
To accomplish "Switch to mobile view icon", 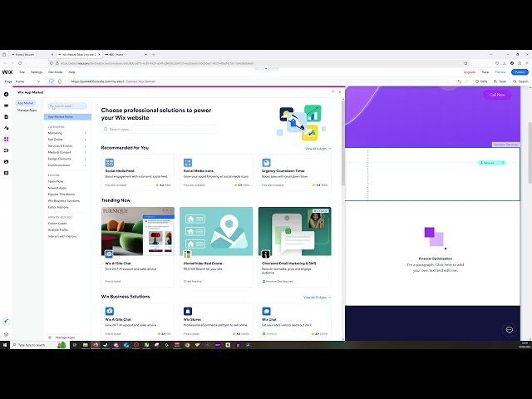I will pyautogui.click(x=60, y=81).
